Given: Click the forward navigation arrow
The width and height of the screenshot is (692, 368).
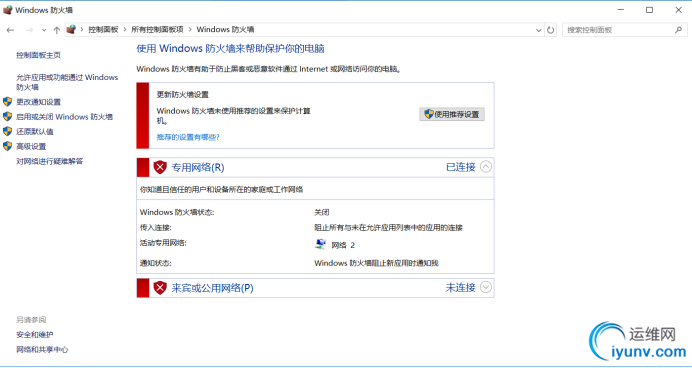Looking at the screenshot, I should tap(29, 30).
